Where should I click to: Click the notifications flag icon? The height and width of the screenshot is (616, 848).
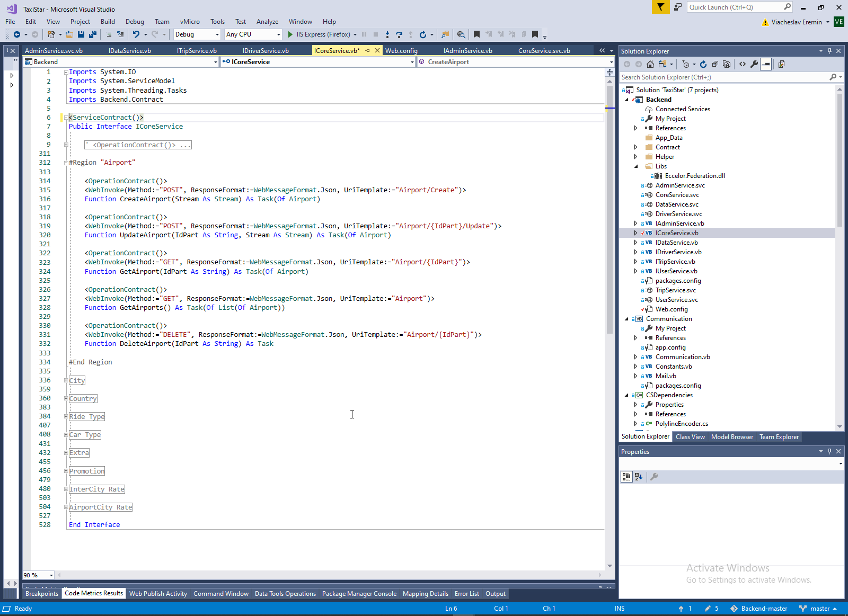point(660,7)
